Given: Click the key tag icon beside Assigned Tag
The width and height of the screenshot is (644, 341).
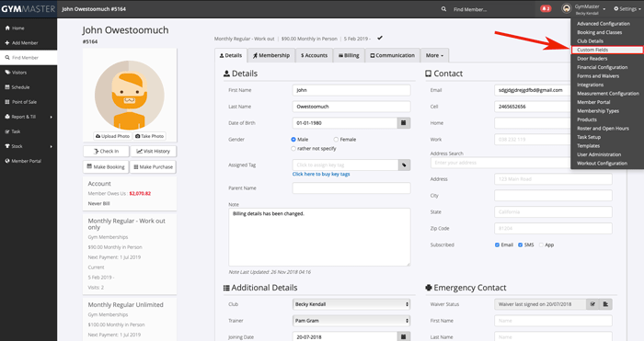Looking at the screenshot, I should coord(404,165).
